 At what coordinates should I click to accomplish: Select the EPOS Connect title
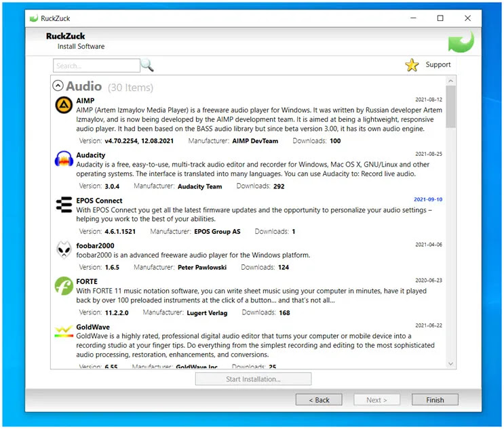(x=99, y=201)
